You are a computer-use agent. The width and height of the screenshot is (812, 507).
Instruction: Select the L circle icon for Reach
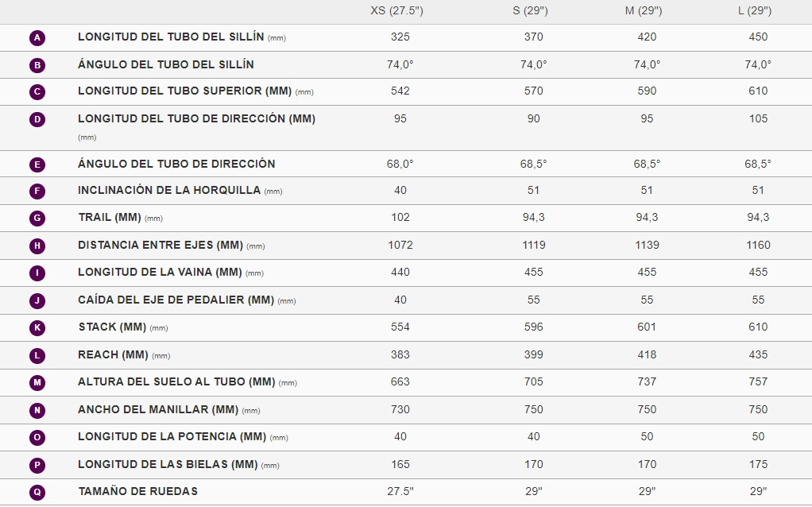37,356
